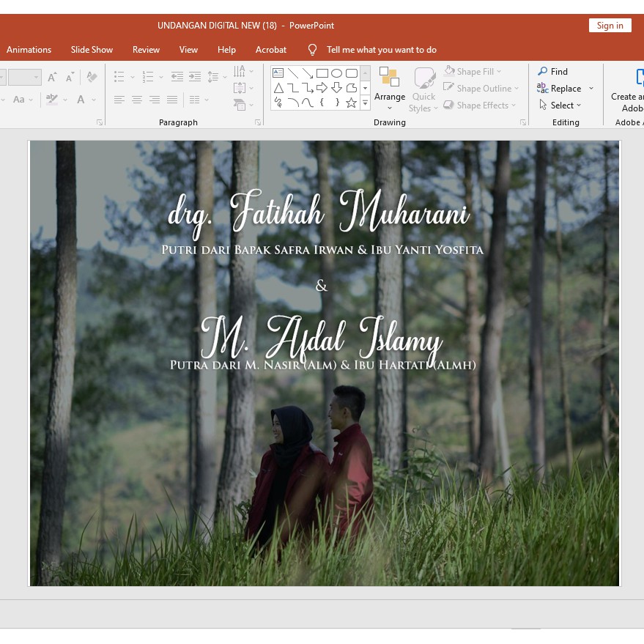Toggle center text alignment
Viewport: 644px width, 644px height.
pyautogui.click(x=136, y=100)
